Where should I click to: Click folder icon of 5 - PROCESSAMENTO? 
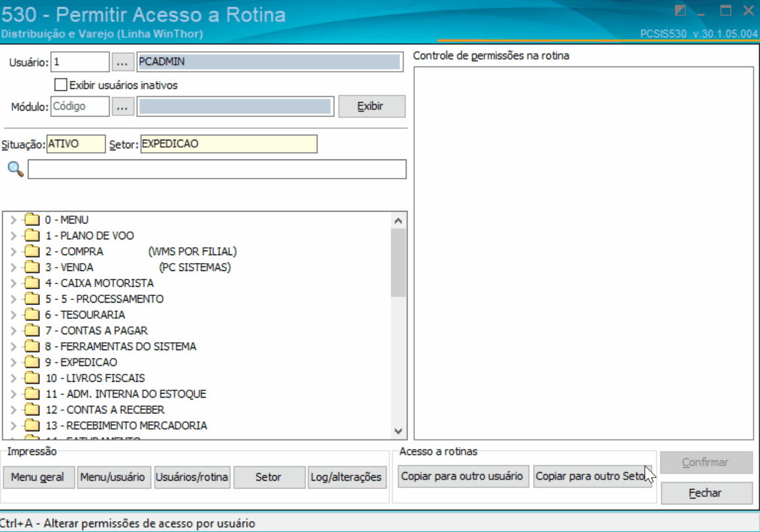coord(32,299)
